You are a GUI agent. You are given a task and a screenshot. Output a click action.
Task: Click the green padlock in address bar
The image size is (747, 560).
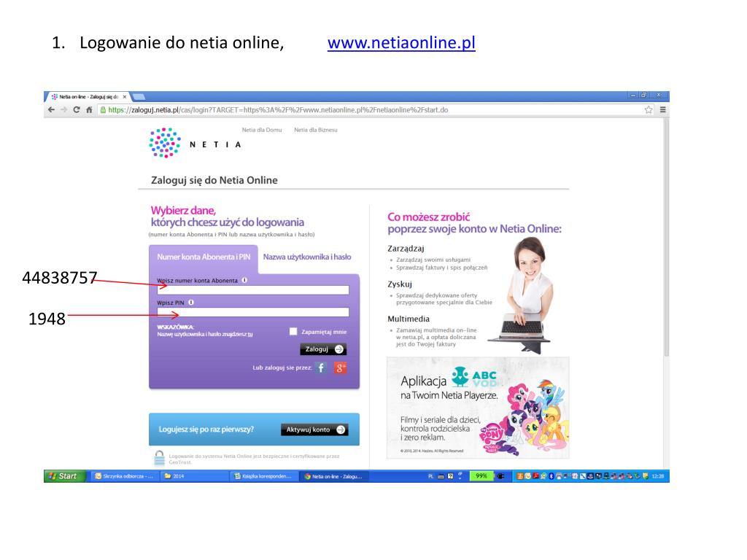pyautogui.click(x=102, y=110)
